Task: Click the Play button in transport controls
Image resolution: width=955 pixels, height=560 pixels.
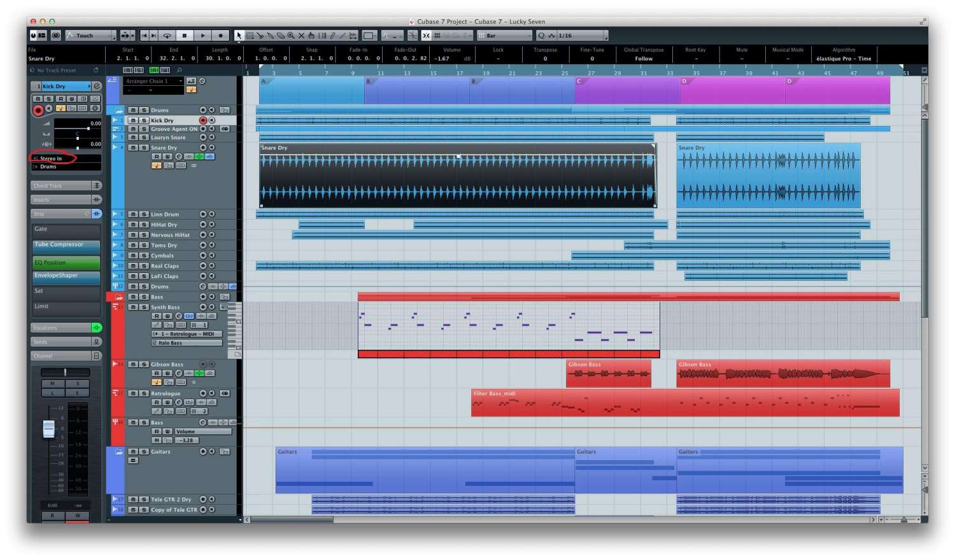Action: pyautogui.click(x=202, y=36)
